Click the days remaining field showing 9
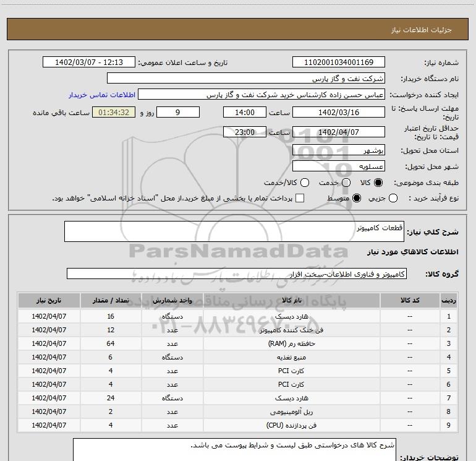 click(178, 112)
